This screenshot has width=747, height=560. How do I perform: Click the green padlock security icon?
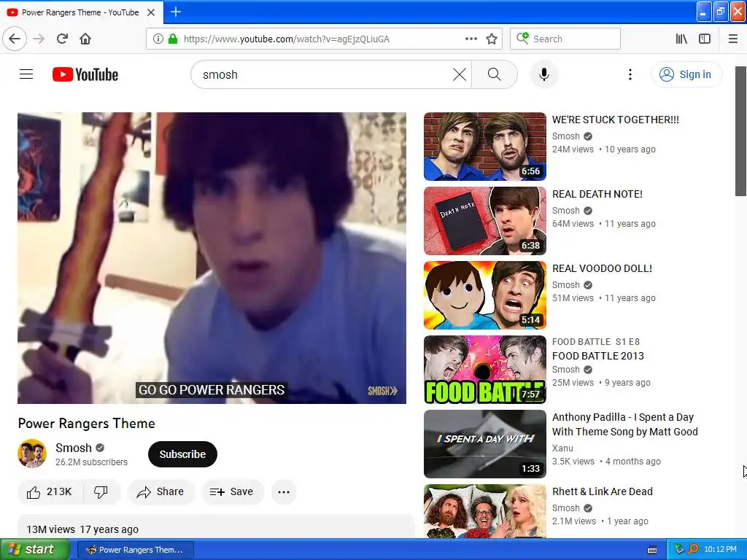173,39
